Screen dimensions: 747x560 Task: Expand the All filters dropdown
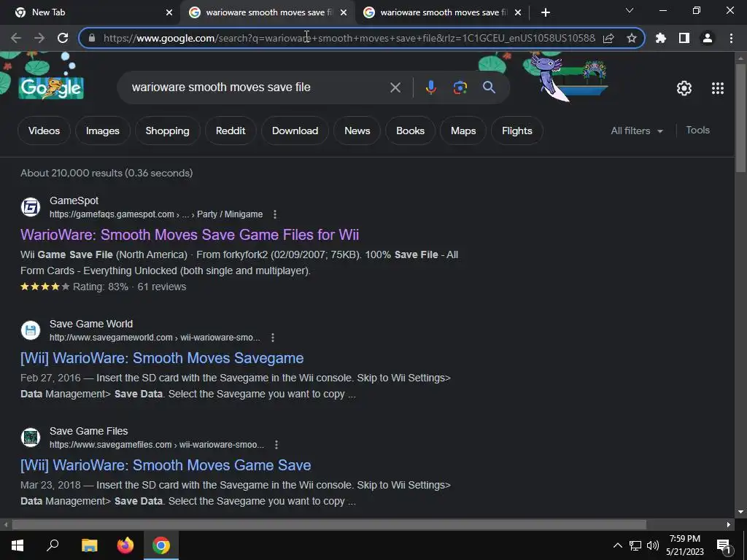point(637,131)
